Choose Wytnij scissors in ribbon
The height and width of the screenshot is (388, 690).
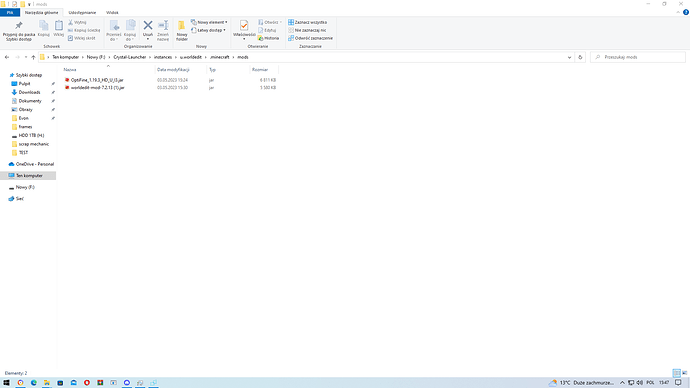(77, 22)
